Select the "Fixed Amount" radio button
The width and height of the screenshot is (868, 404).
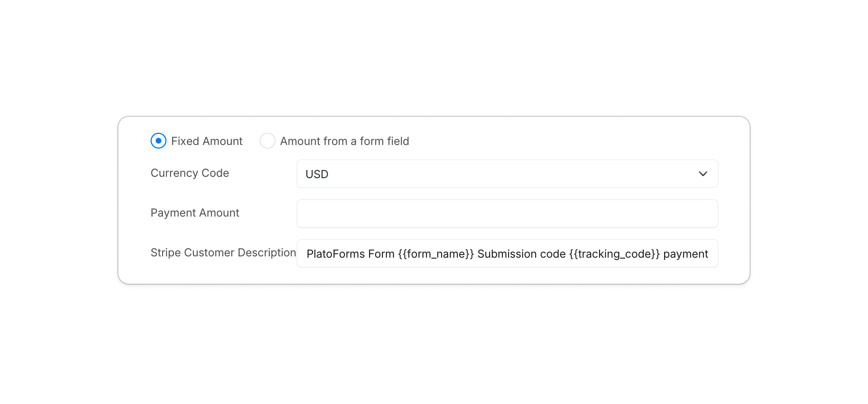158,141
